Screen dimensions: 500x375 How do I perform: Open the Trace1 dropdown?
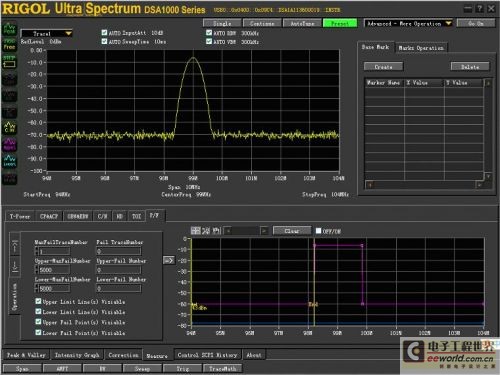coord(47,34)
